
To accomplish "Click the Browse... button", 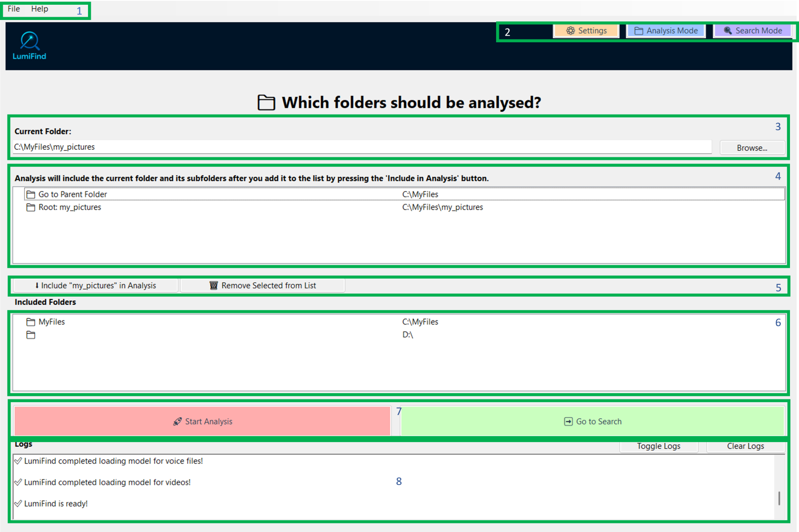I will (x=752, y=148).
